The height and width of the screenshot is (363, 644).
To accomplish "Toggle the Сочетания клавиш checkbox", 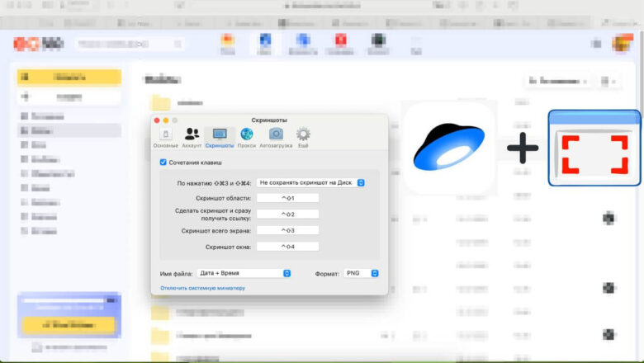I will [x=163, y=163].
